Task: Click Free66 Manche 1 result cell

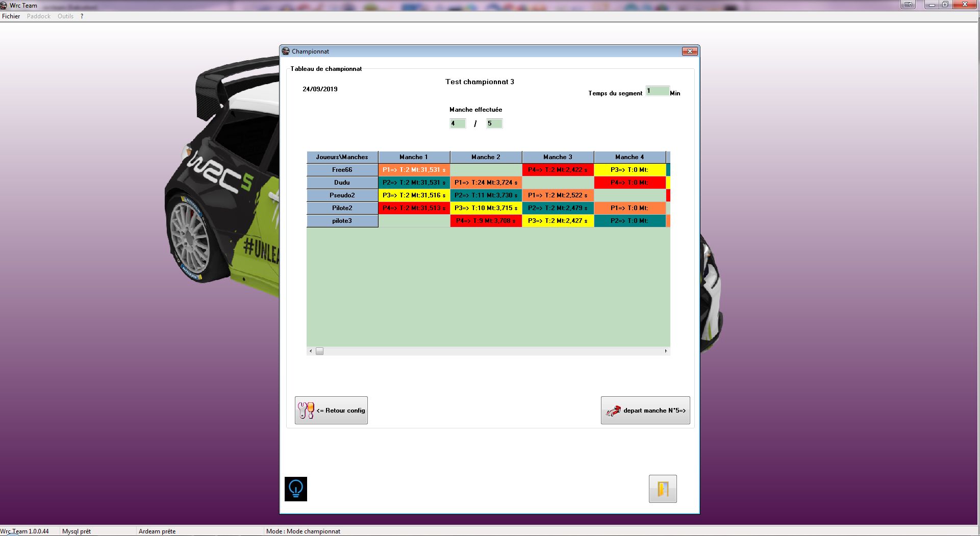Action: 414,170
